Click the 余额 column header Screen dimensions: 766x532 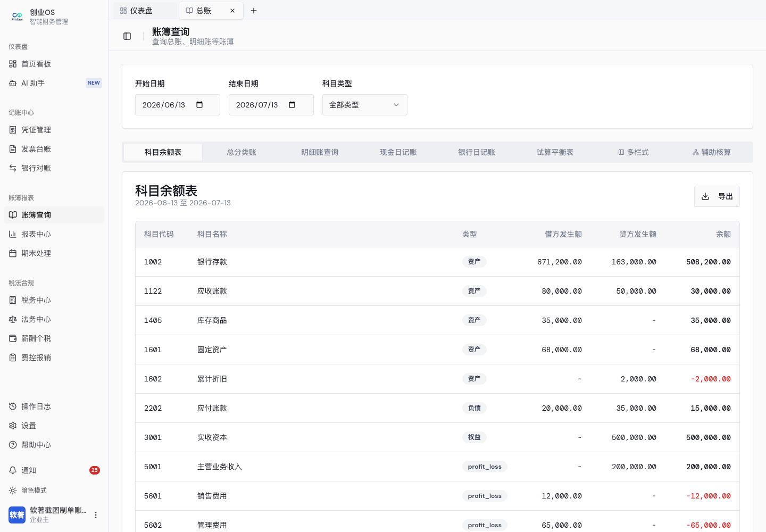click(x=723, y=234)
